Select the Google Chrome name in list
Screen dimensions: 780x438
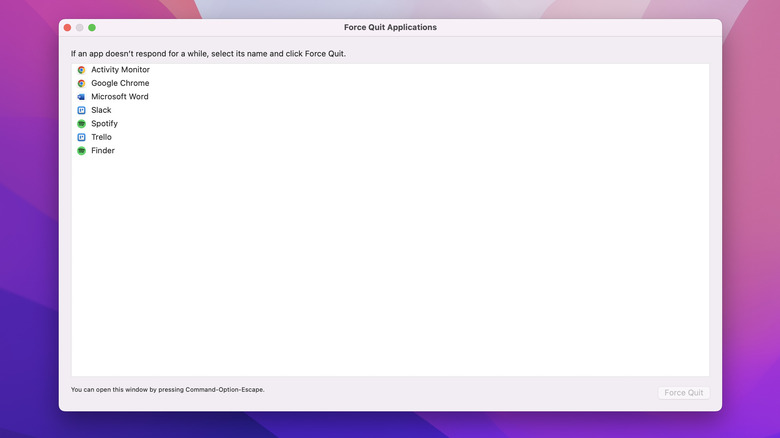pyautogui.click(x=120, y=83)
